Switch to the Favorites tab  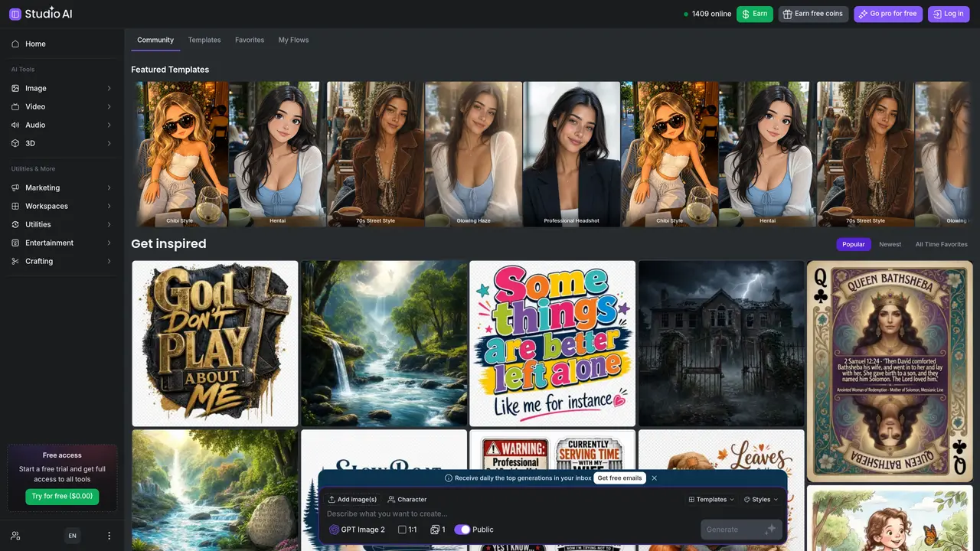250,40
